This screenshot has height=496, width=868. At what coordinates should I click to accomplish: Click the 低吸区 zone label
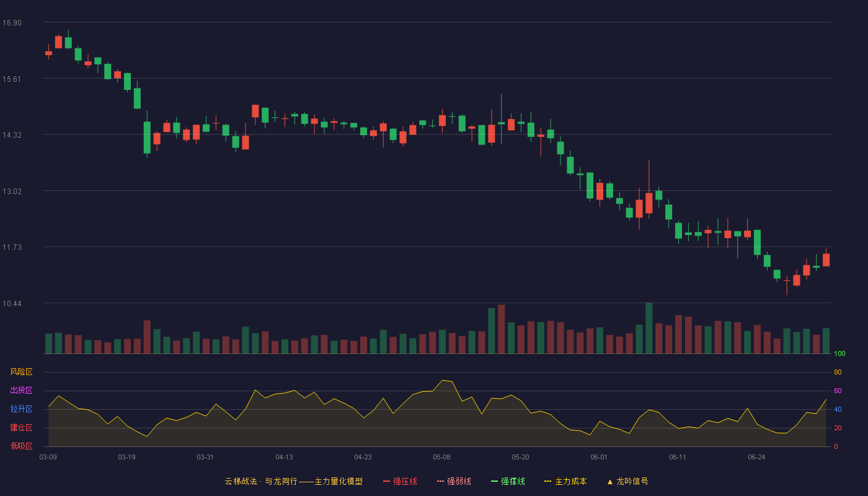point(21,446)
